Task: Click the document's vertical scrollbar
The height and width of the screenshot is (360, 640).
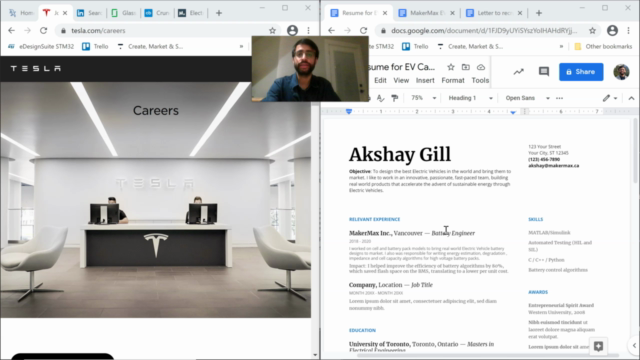Action: click(x=635, y=151)
